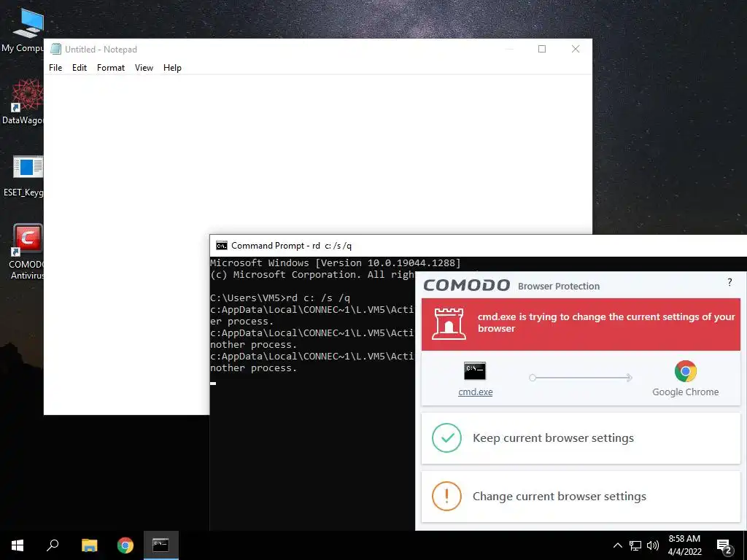Click inside the Notepad text area
Screen dimensions: 747x560
318,154
